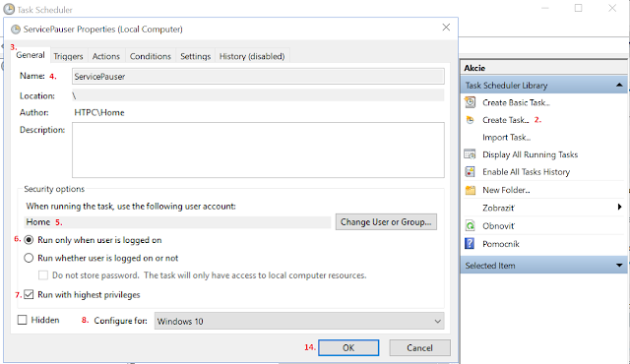The image size is (630, 364).
Task: Click the Name field with ServicePauser
Action: tap(258, 77)
